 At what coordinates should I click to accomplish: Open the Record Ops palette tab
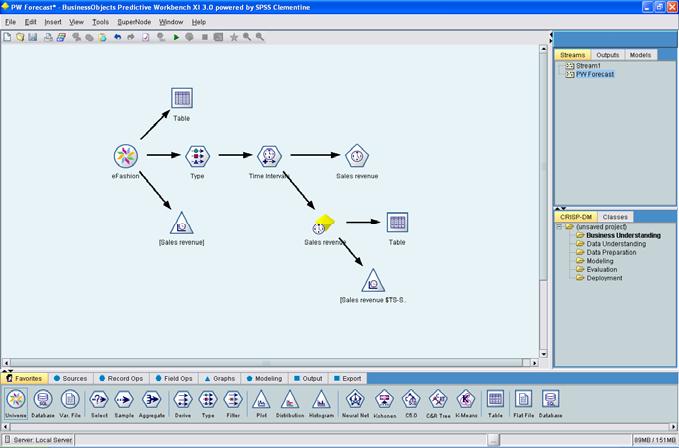click(x=121, y=378)
